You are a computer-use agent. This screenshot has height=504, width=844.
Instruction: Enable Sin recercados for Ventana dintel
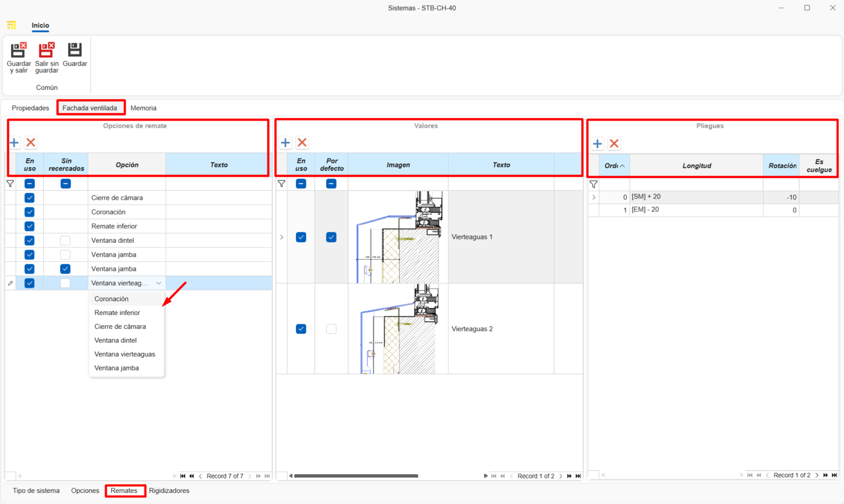click(65, 241)
